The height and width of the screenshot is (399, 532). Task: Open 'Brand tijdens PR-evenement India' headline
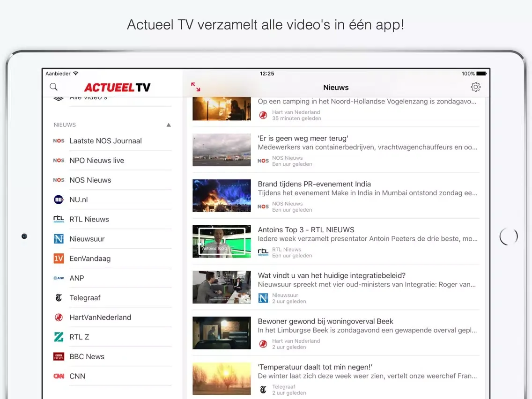[314, 184]
